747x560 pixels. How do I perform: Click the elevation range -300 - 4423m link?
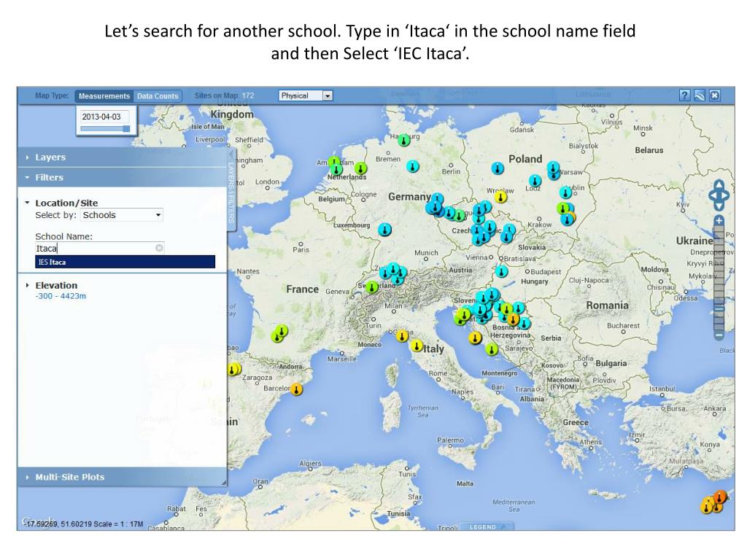(x=61, y=296)
